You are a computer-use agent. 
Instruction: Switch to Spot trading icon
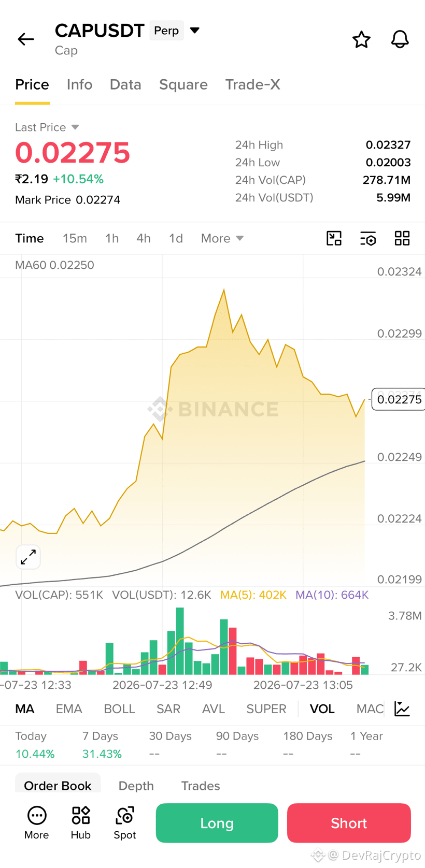point(125,823)
